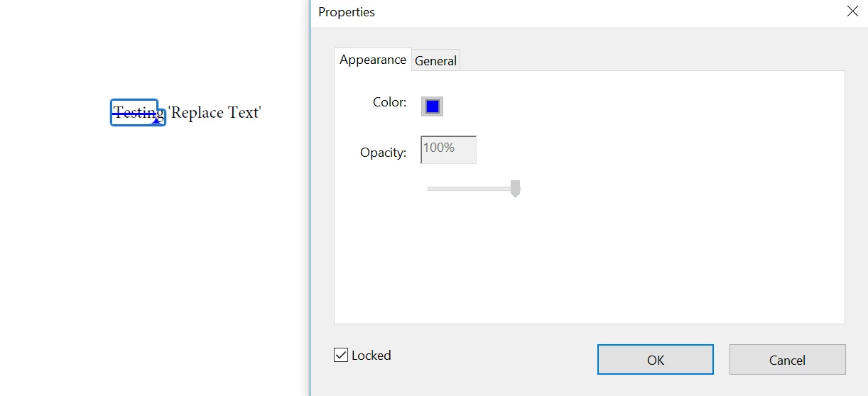
Task: Click the Color: label
Action: (x=389, y=102)
